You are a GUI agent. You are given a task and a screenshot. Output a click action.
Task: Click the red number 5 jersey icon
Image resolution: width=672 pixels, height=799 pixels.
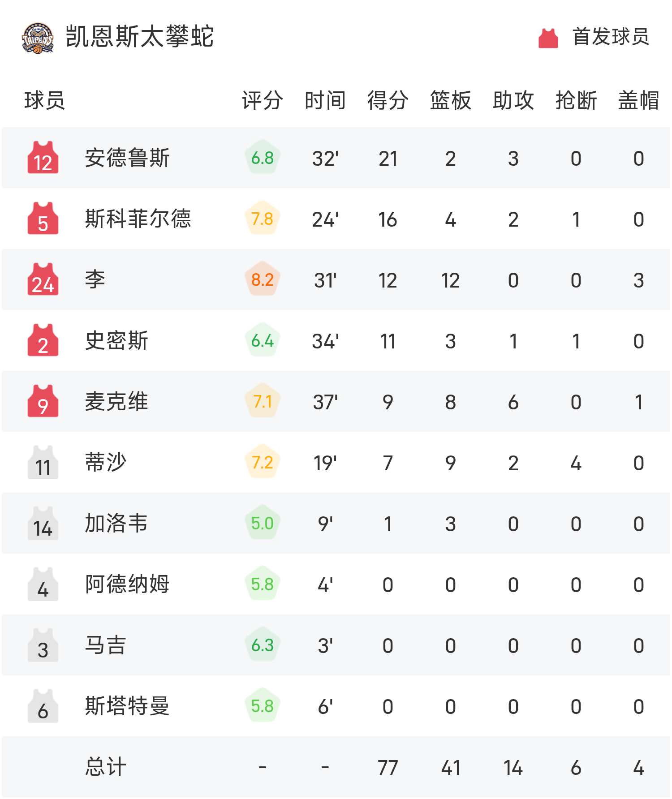[x=43, y=219]
